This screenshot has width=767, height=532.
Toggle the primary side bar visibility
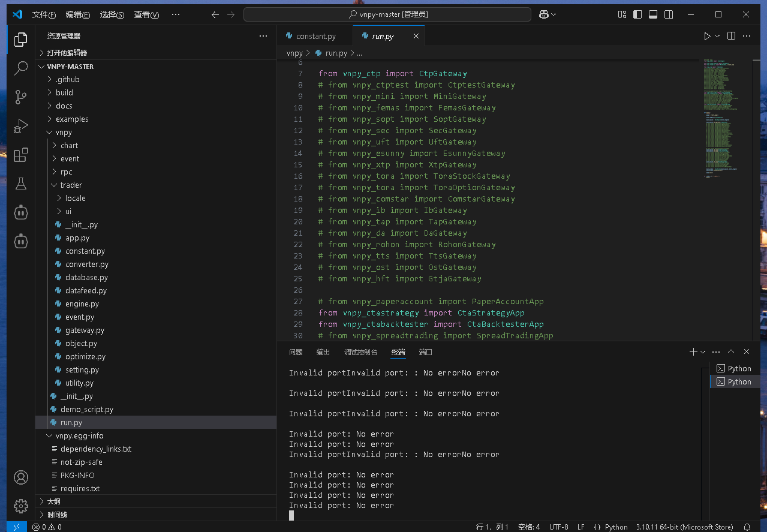(x=637, y=14)
